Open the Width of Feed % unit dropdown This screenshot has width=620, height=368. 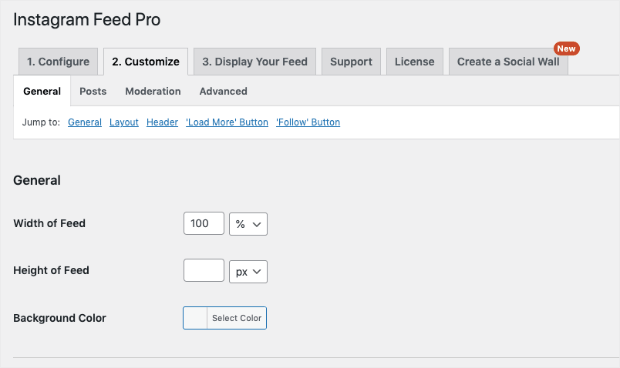[x=248, y=224]
